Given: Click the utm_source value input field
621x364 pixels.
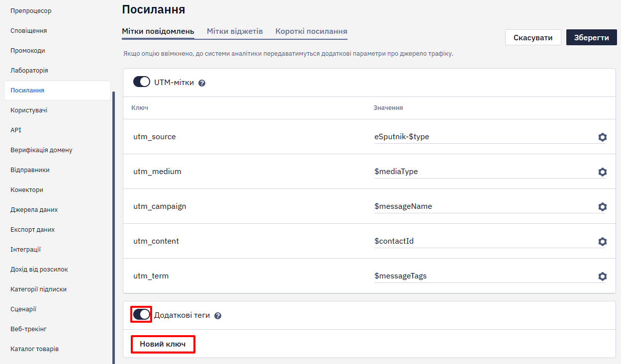Looking at the screenshot, I should [x=485, y=137].
